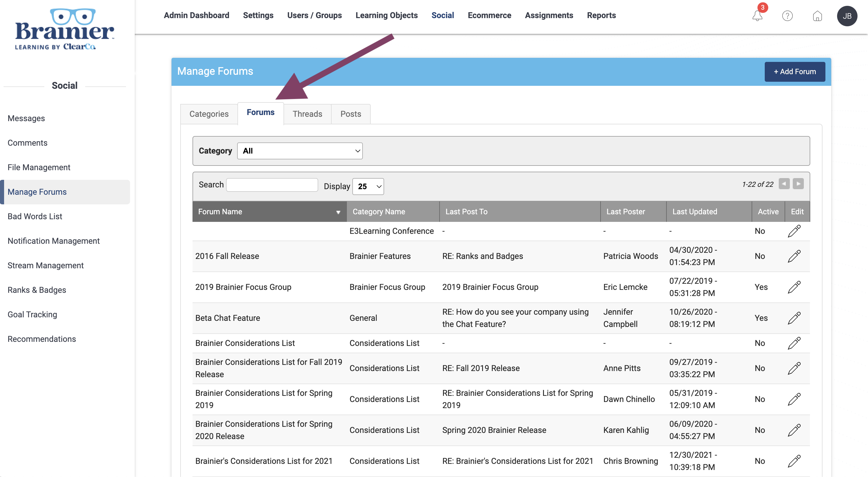Open the JB user avatar menu
Image resolution: width=868 pixels, height=477 pixels.
click(847, 16)
